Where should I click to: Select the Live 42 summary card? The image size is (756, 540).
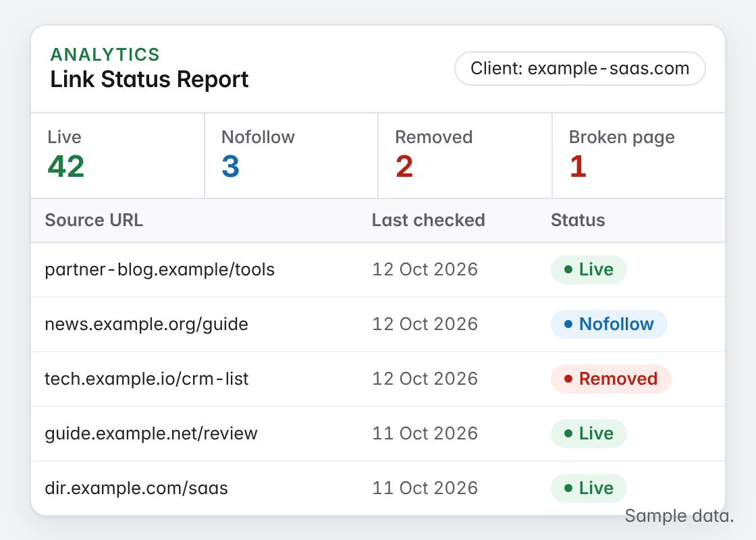click(117, 156)
